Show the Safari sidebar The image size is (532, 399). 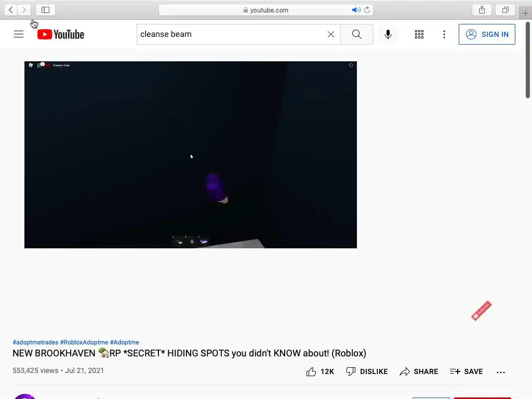46,10
